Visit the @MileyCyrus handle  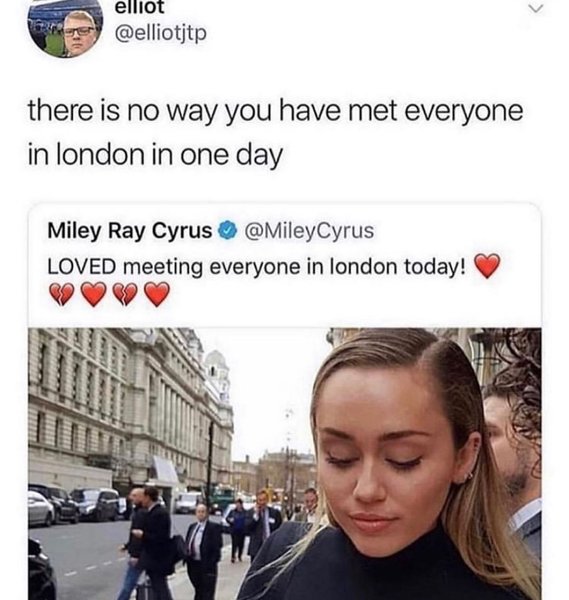(x=309, y=231)
